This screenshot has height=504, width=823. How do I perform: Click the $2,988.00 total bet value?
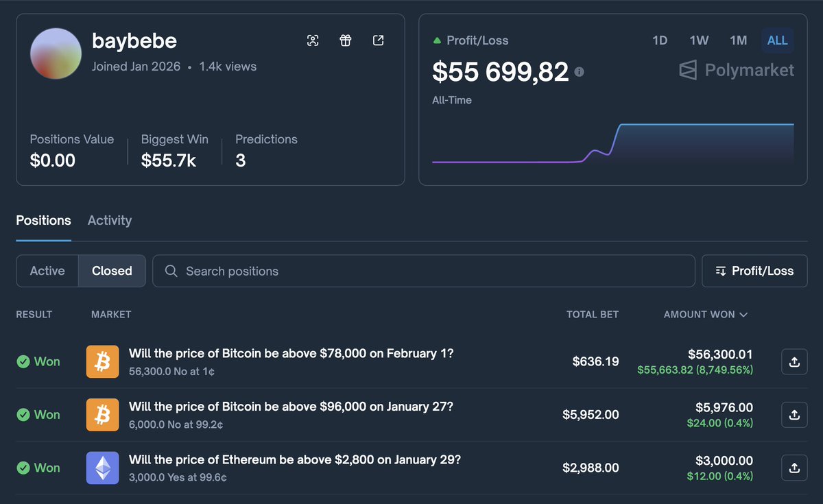click(x=591, y=468)
